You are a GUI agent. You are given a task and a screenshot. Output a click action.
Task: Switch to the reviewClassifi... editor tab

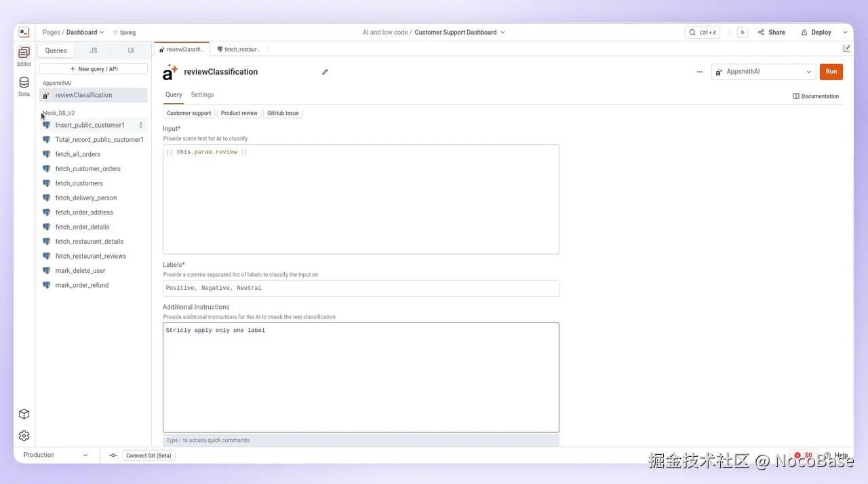[182, 49]
